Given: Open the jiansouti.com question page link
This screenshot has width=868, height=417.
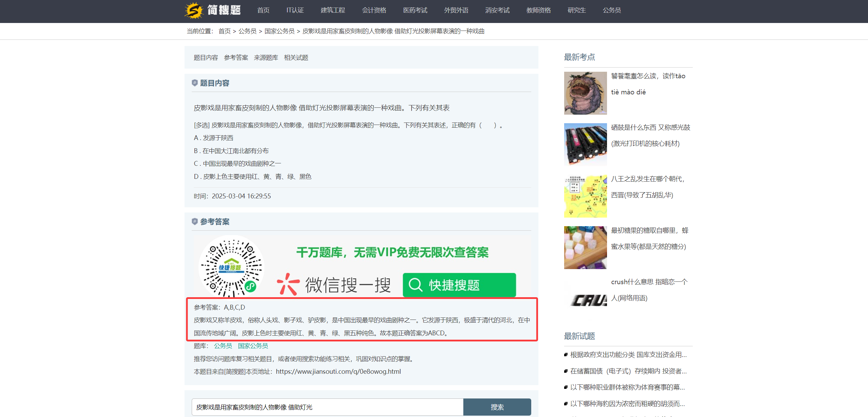Looking at the screenshot, I should [x=338, y=371].
